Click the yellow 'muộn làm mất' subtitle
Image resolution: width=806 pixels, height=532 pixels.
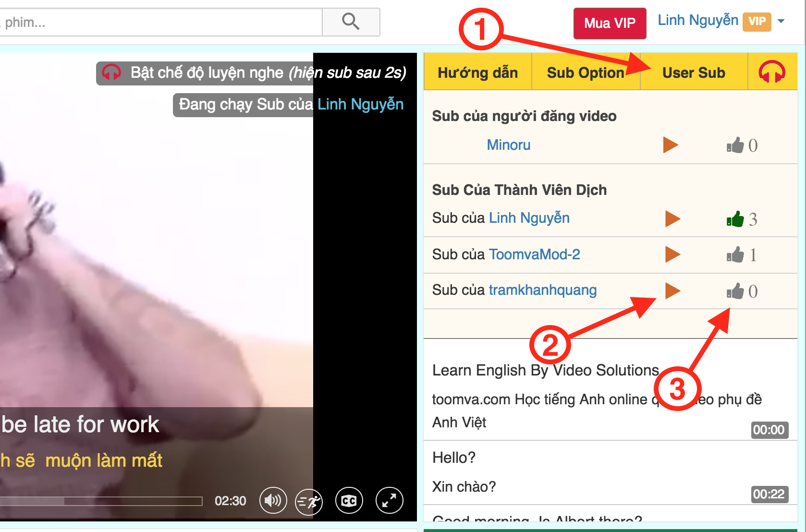click(x=104, y=460)
